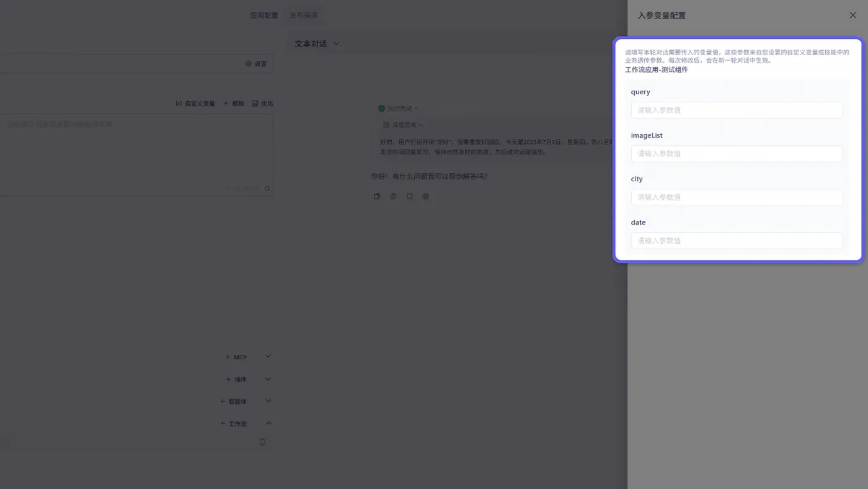Add a 智能体 with the plus button
This screenshot has width=868, height=489.
(x=233, y=402)
